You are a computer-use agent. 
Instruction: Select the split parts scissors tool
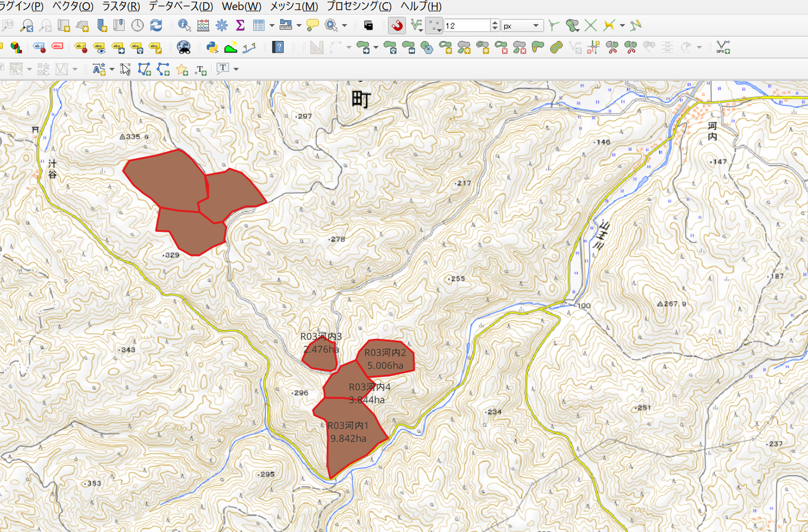[630, 47]
